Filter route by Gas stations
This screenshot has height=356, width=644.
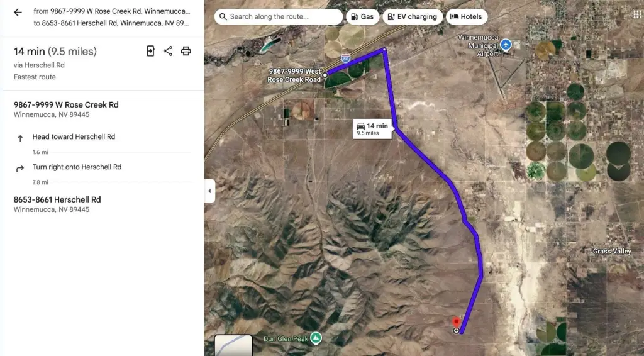(x=362, y=17)
